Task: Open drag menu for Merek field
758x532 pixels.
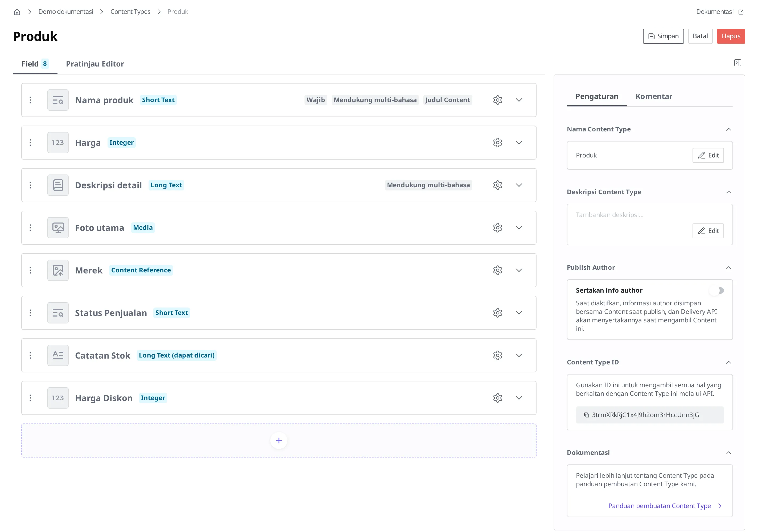Action: coord(30,270)
